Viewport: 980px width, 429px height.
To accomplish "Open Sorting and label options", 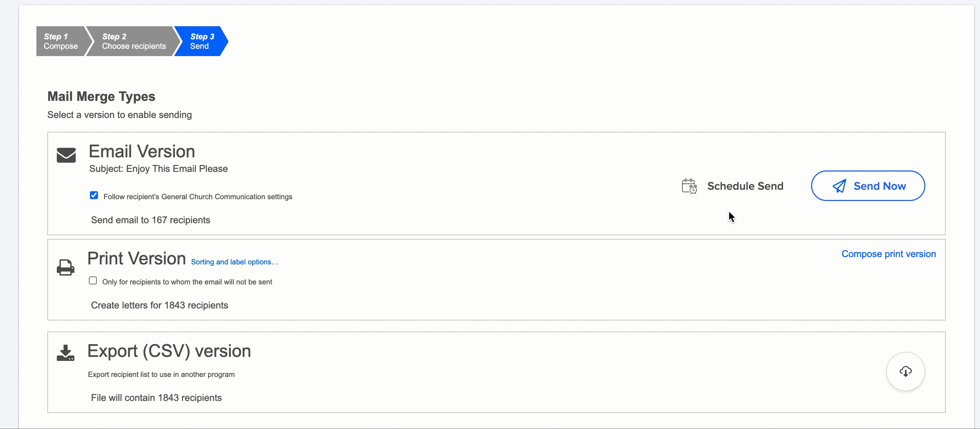I will [x=234, y=261].
